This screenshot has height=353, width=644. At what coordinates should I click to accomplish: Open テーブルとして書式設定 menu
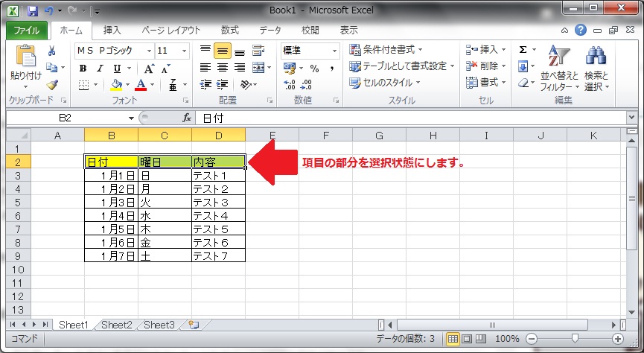tap(402, 66)
